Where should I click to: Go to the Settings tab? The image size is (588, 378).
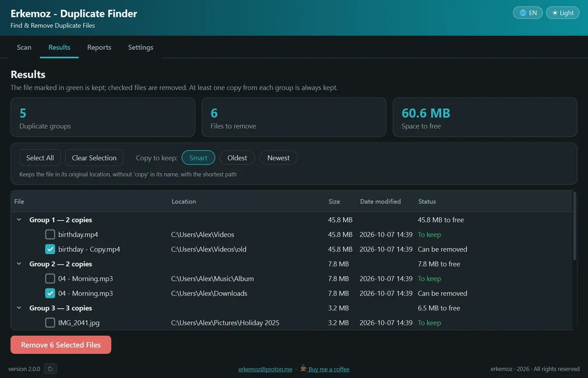141,47
